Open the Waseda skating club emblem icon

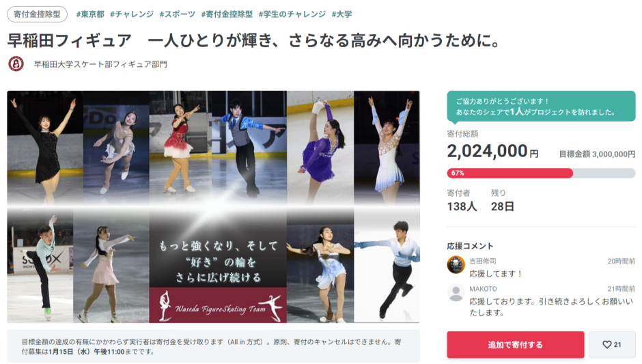(x=16, y=64)
